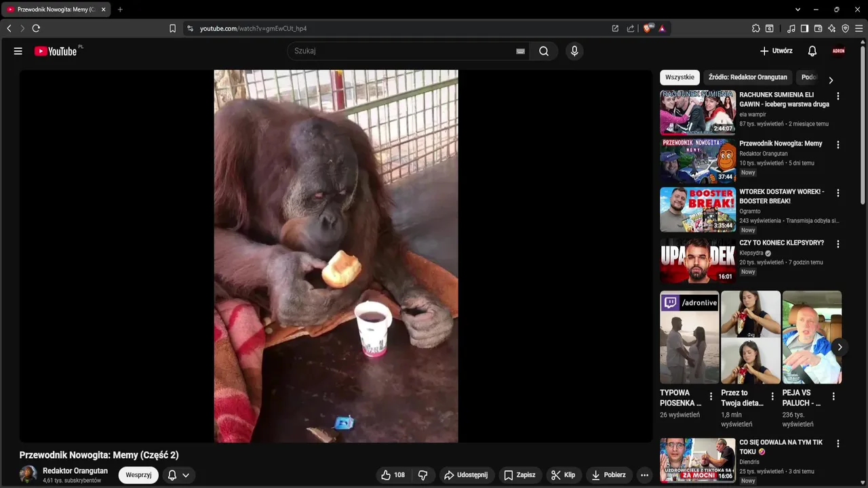Open Brave Rewards triangle icon
This screenshot has height=488, width=868.
[x=662, y=28]
